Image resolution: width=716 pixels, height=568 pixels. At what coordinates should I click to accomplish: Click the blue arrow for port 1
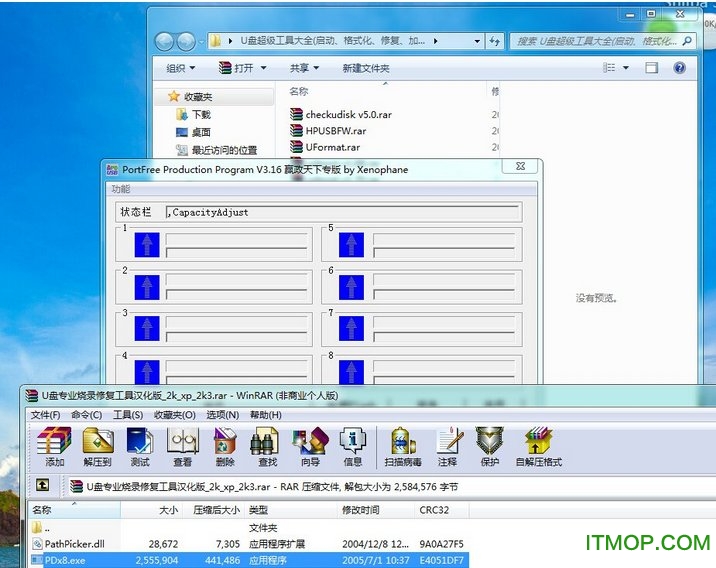(x=147, y=245)
